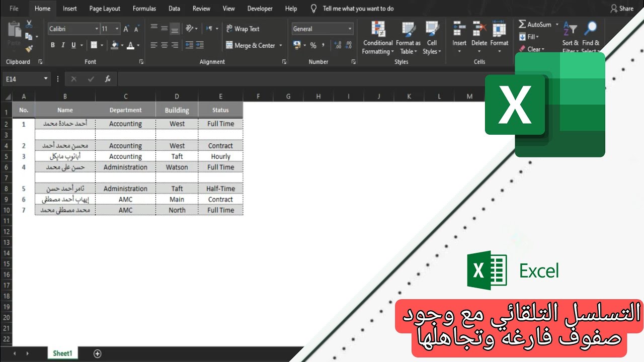Click the Borders icon
Screen dimensions: 644x362
[x=94, y=45]
